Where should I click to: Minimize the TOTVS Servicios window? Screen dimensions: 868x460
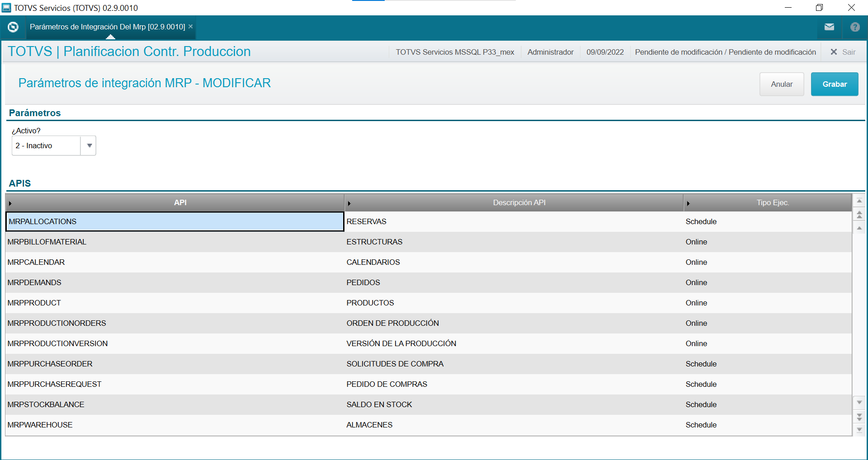coord(788,8)
